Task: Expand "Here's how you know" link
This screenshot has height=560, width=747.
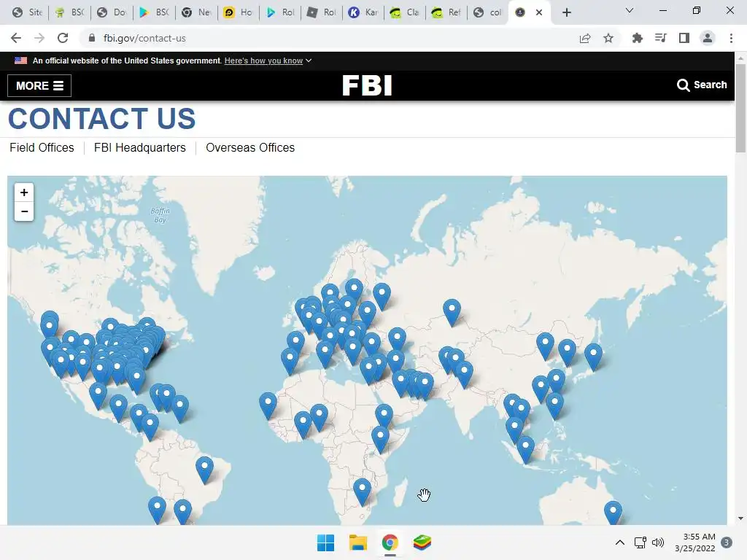Action: (x=268, y=61)
